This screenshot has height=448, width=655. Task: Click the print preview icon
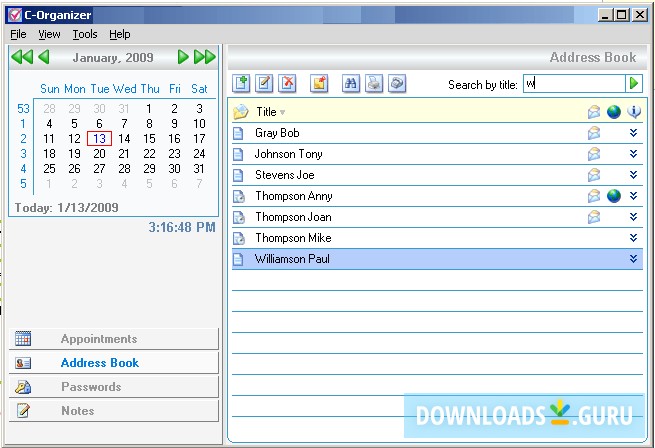point(397,83)
